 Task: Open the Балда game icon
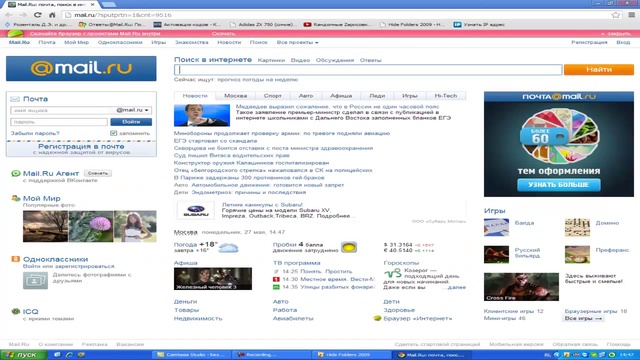click(496, 227)
